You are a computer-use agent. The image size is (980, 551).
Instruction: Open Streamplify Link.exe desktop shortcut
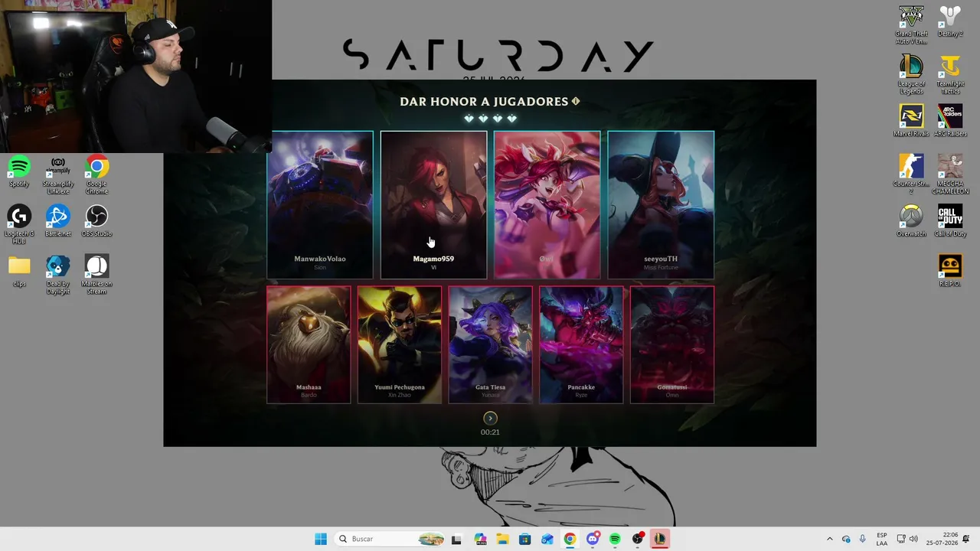tap(58, 175)
